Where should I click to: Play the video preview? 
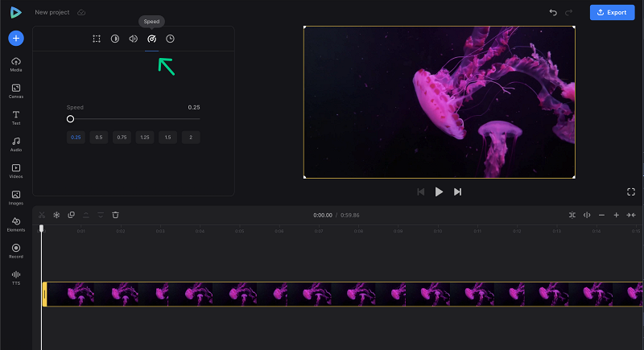pos(439,191)
